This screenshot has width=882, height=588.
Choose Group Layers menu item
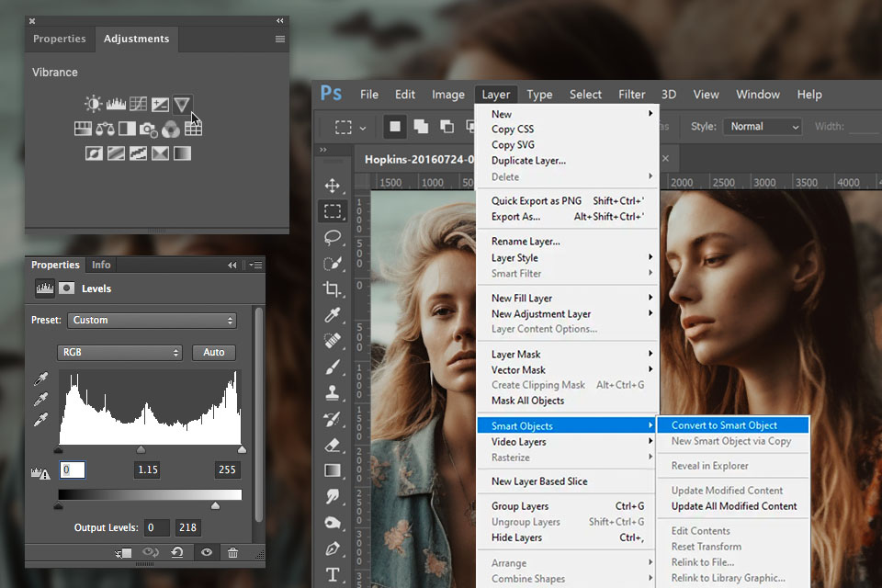pos(568,506)
